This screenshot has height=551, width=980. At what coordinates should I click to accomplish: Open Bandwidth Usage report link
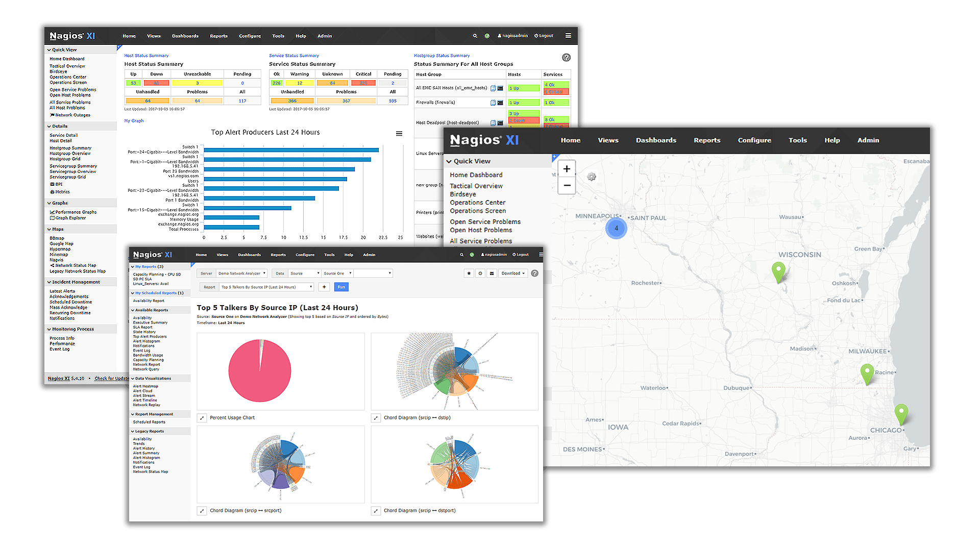tap(148, 356)
